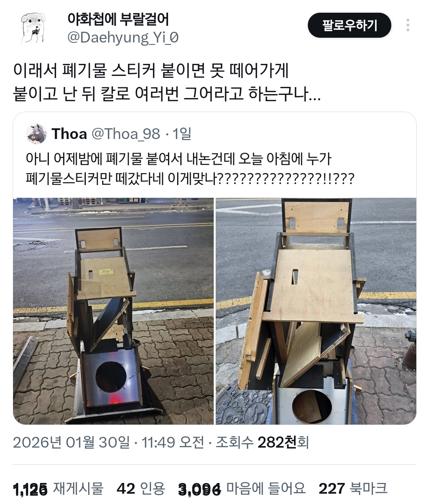429x504 pixels.
Task: Open the @Thoa_98 handle link
Action: point(126,134)
